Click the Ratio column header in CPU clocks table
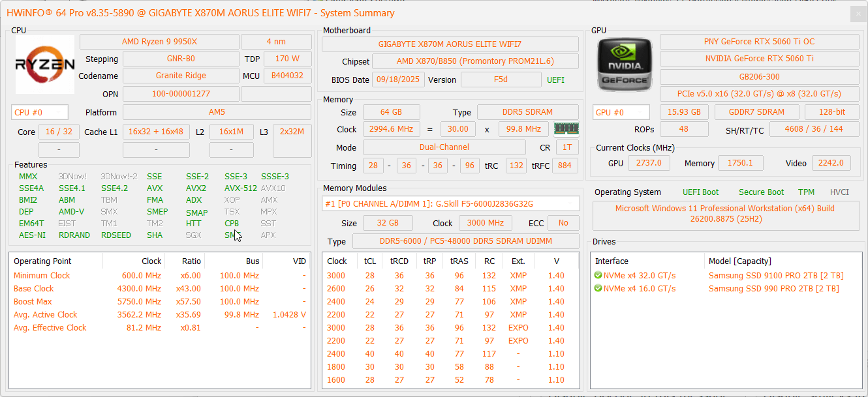This screenshot has height=397, width=868. [184, 261]
